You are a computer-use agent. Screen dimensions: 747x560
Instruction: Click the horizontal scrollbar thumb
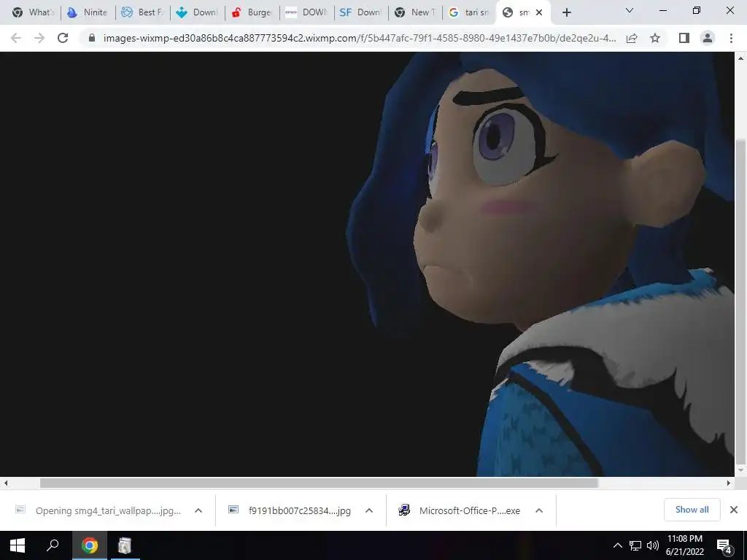point(319,483)
